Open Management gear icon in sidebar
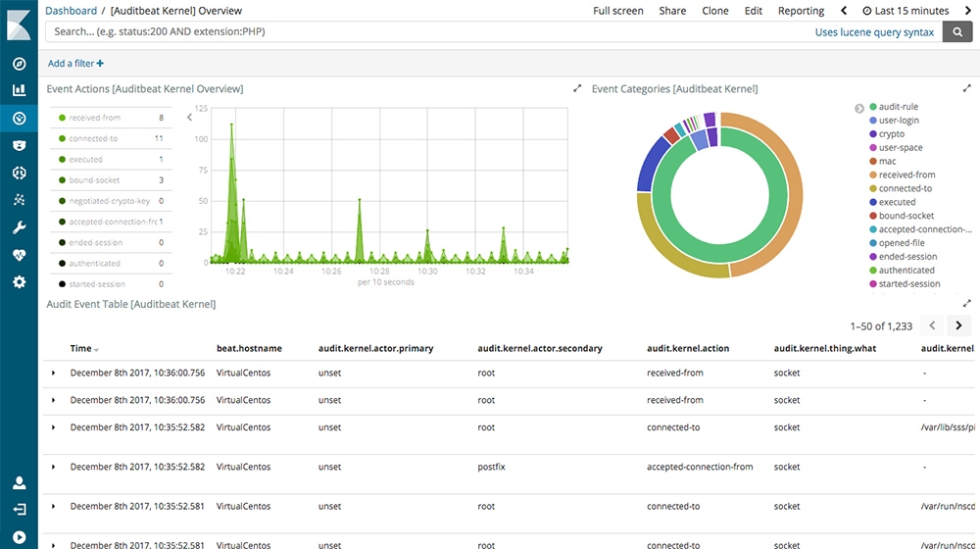The width and height of the screenshot is (980, 549). (20, 282)
